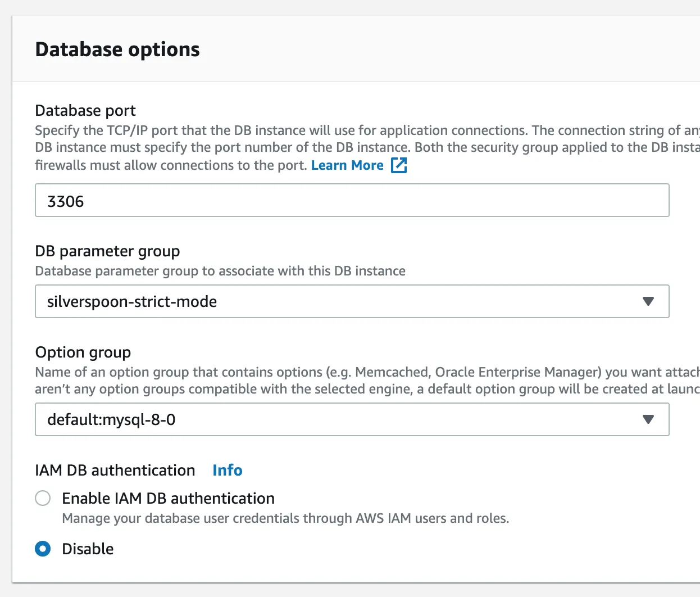Screen dimensions: 700x597
Task: Select the Enable IAM DB authentication radio button
Action: click(x=43, y=498)
